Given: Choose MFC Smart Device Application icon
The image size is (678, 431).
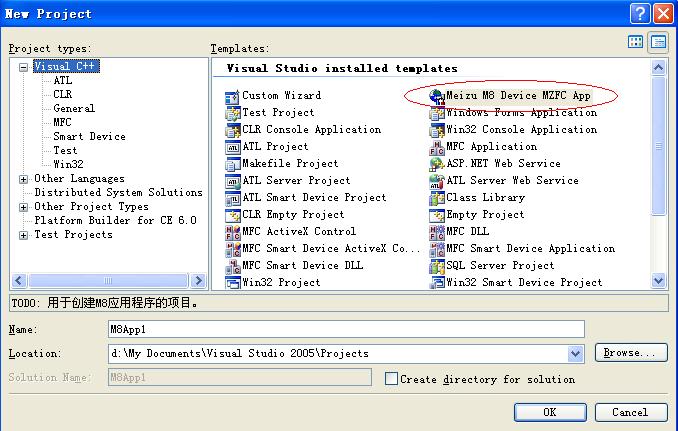Looking at the screenshot, I should coord(437,249).
